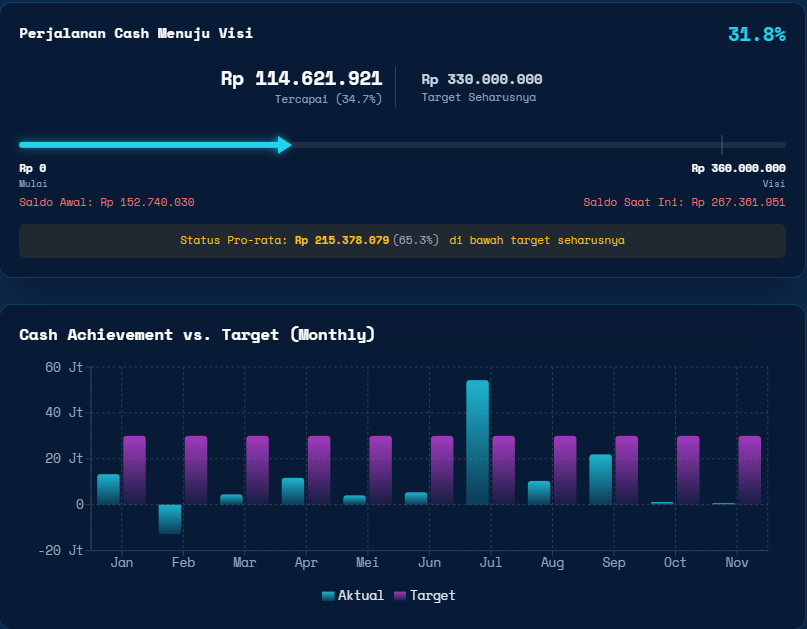
Task: Click the Jan purple Target bar
Action: click(134, 470)
